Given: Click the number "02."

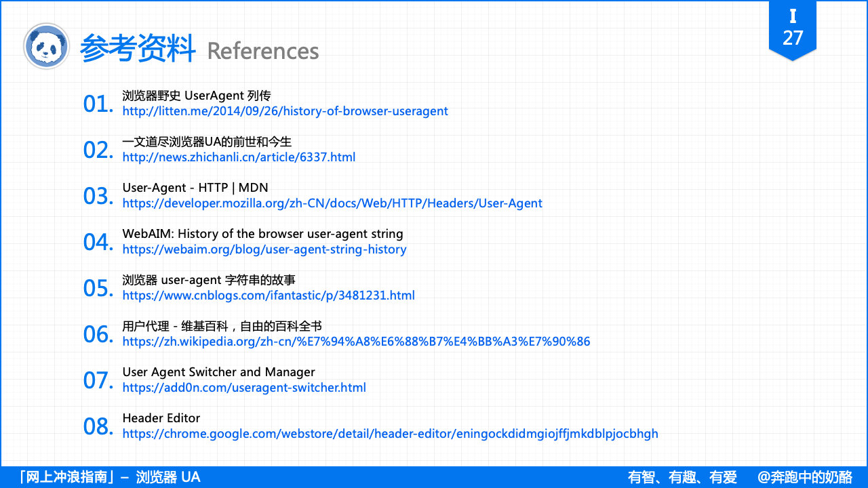Looking at the screenshot, I should 98,150.
